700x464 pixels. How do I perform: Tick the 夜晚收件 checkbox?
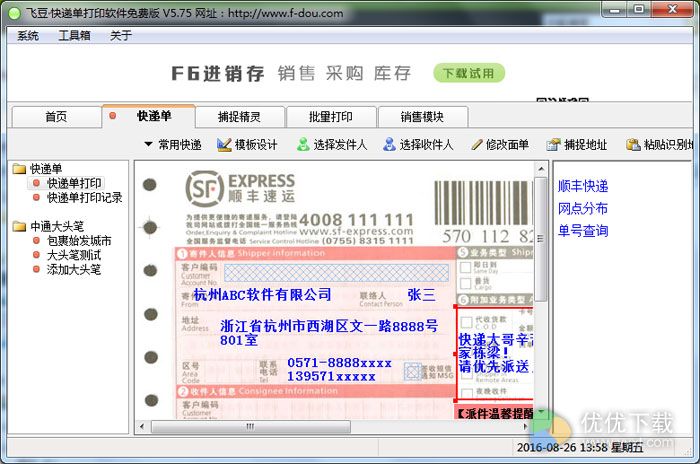(467, 393)
